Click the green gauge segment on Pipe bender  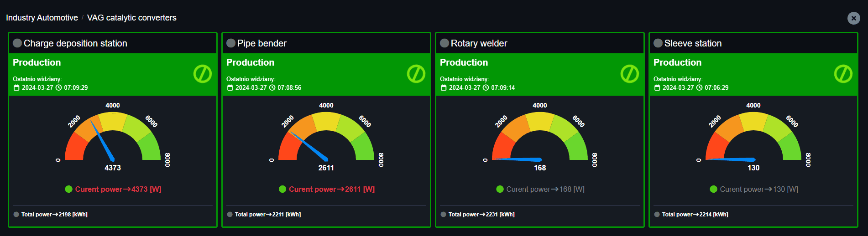point(363,148)
